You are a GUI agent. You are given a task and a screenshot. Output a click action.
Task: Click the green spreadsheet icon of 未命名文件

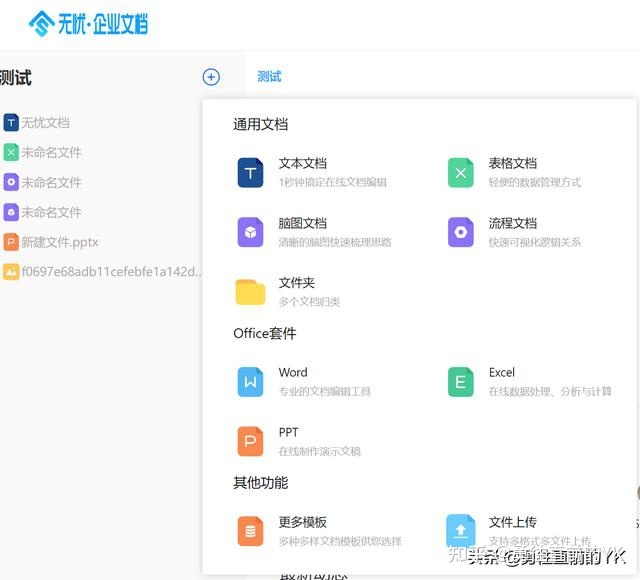pyautogui.click(x=11, y=152)
